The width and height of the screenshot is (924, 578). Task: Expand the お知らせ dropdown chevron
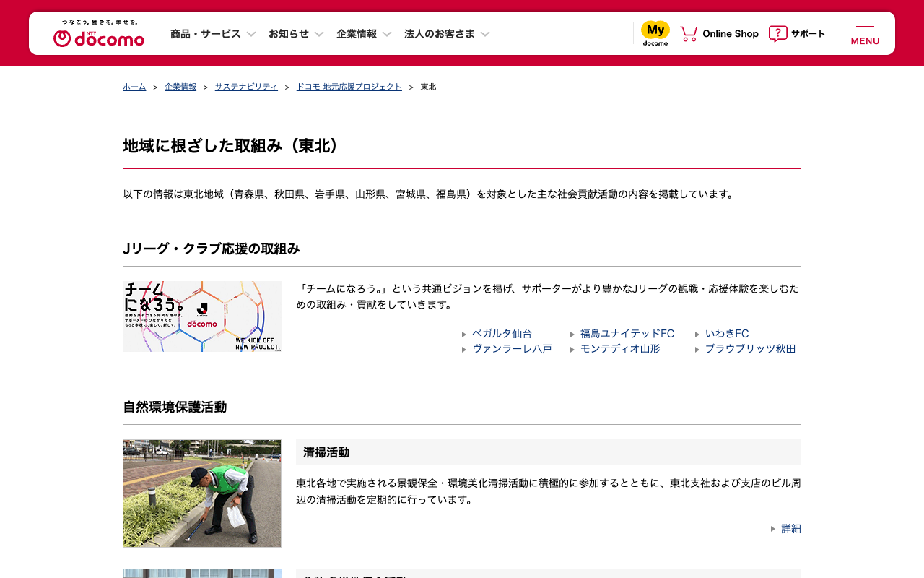(319, 34)
